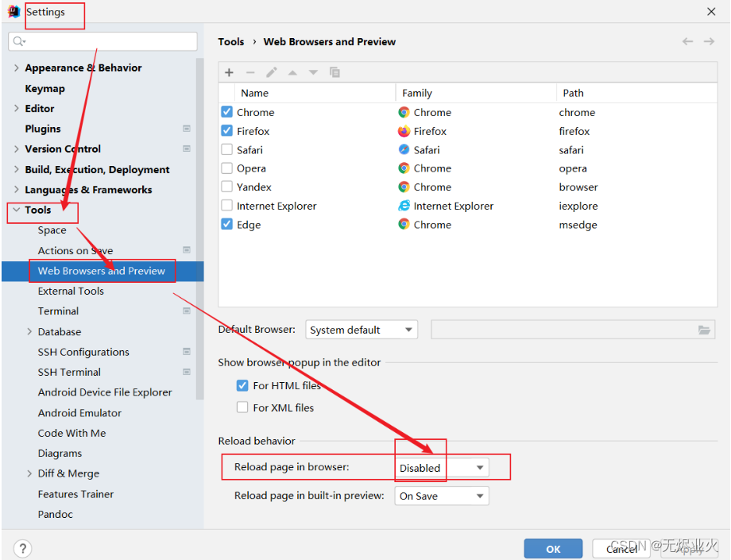Uncheck the Chrome browser checkbox
Screen dimensions: 731x560
pos(226,112)
